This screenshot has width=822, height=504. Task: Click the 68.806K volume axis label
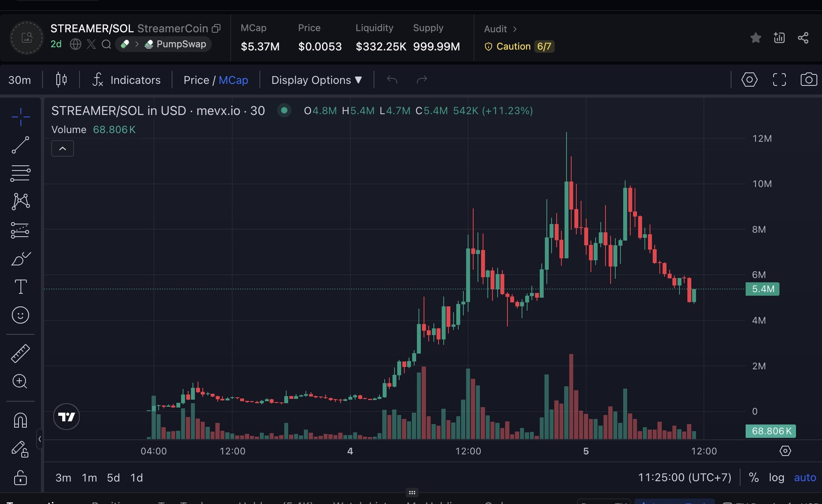pyautogui.click(x=771, y=431)
